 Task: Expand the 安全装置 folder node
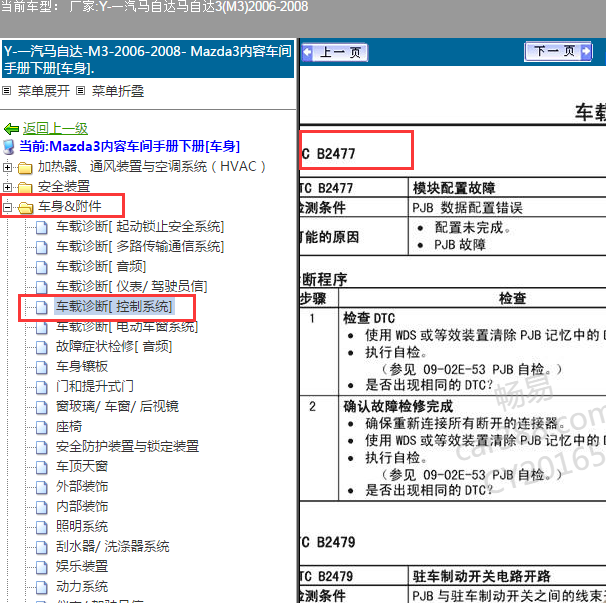(7, 187)
